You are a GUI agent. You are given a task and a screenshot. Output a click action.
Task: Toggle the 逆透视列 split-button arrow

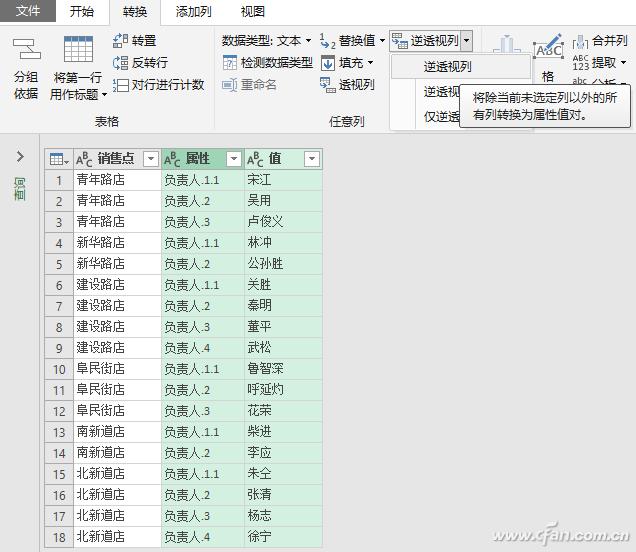(466, 41)
